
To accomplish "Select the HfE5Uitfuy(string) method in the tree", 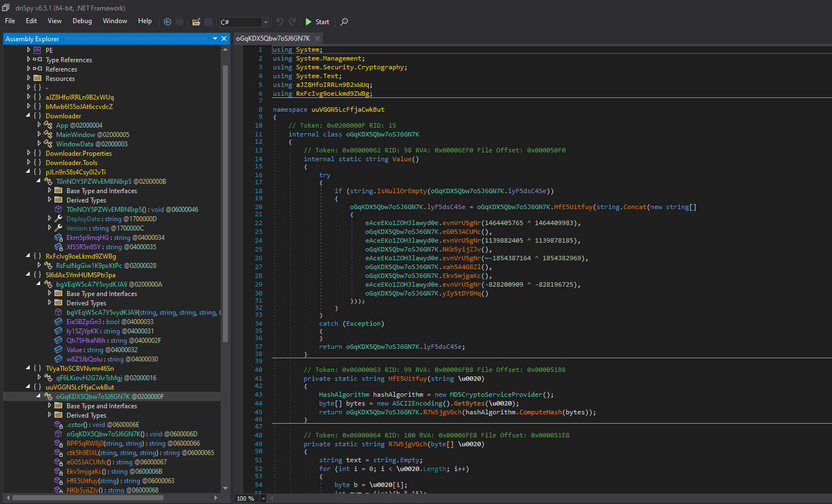I will [x=121, y=480].
